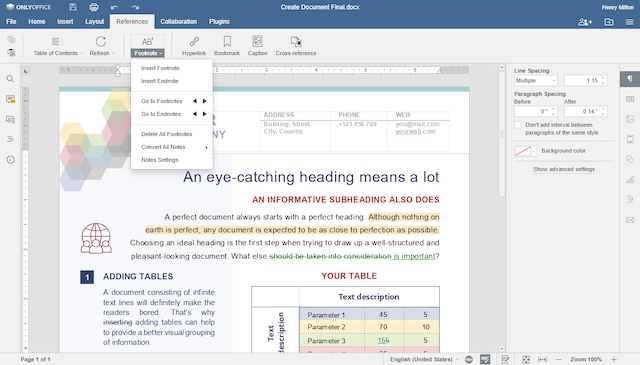Viewport: 640px width, 365px height.
Task: Open Shape settings in right sidebar
Action: (630, 159)
